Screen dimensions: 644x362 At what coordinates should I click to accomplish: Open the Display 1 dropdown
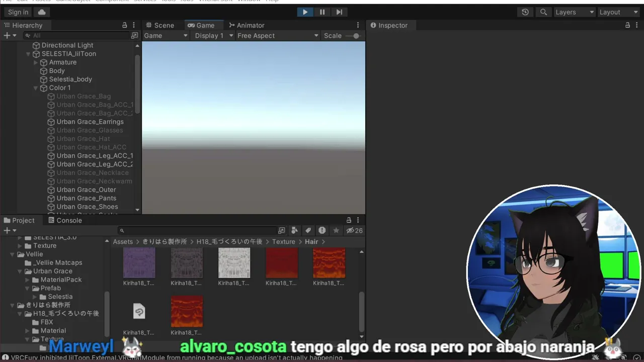[214, 36]
